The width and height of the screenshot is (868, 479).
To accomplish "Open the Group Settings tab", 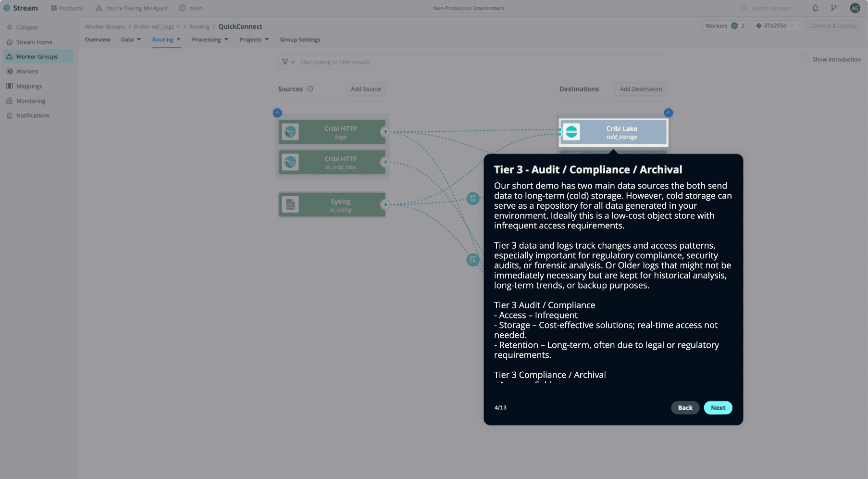I will coord(300,39).
